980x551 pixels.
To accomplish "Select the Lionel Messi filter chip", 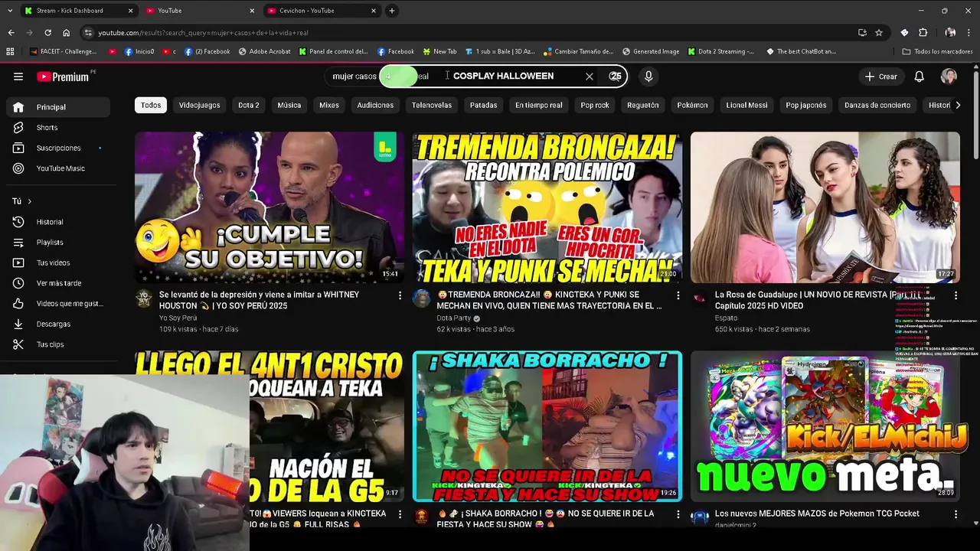I will pos(746,105).
